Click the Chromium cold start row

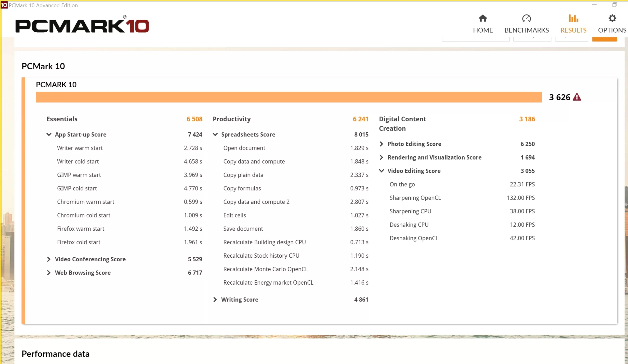(x=129, y=215)
